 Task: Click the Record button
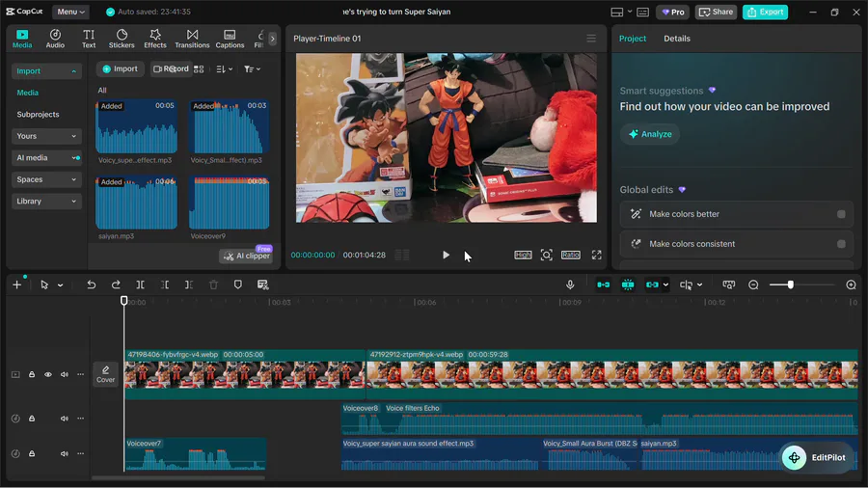pyautogui.click(x=171, y=68)
